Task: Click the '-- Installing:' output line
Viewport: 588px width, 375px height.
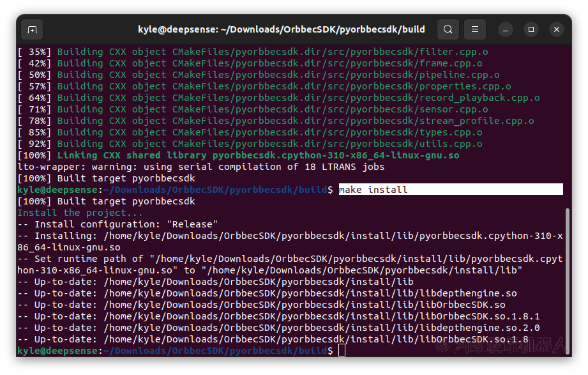Action: tap(290, 241)
